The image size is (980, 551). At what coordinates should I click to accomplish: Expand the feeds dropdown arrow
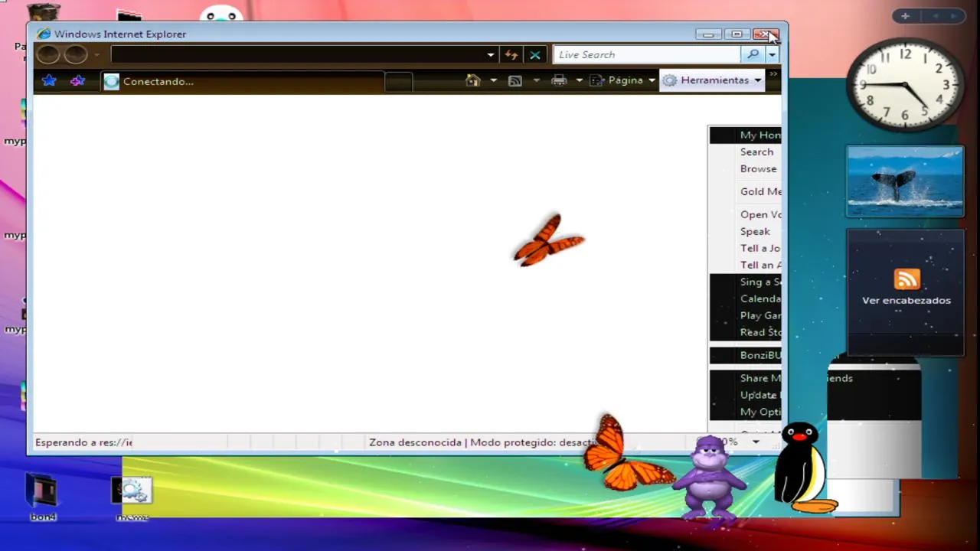536,80
